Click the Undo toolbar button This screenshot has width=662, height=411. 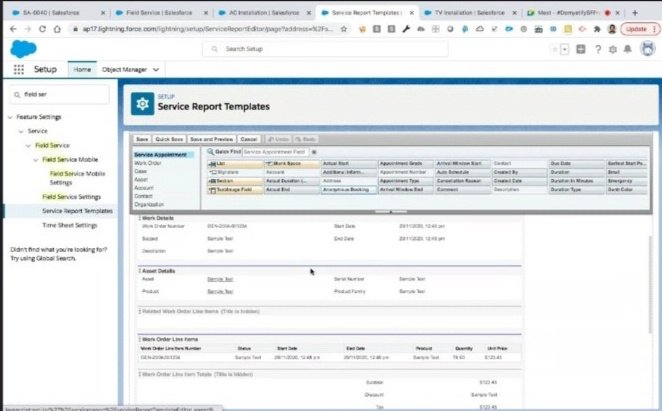coord(279,139)
